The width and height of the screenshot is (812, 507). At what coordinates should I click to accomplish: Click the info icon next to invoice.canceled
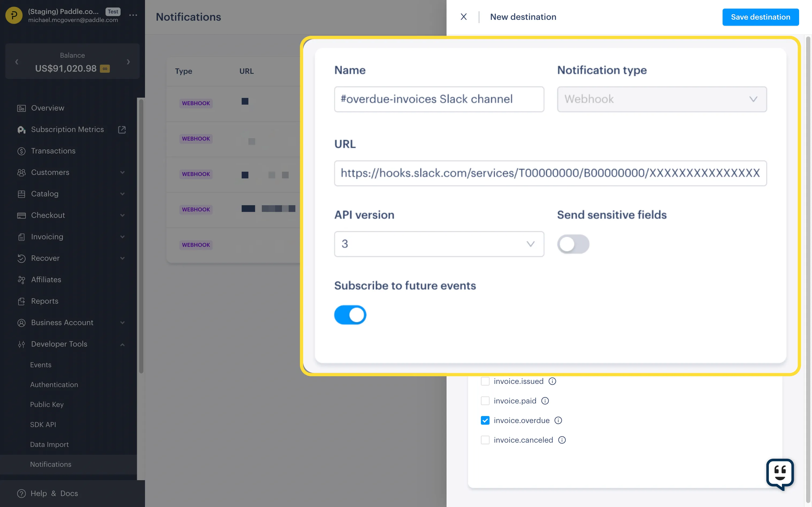pyautogui.click(x=562, y=440)
